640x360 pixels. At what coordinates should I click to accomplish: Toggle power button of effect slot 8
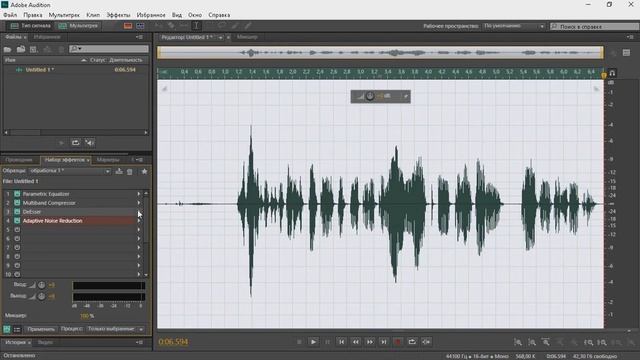[x=17, y=257]
